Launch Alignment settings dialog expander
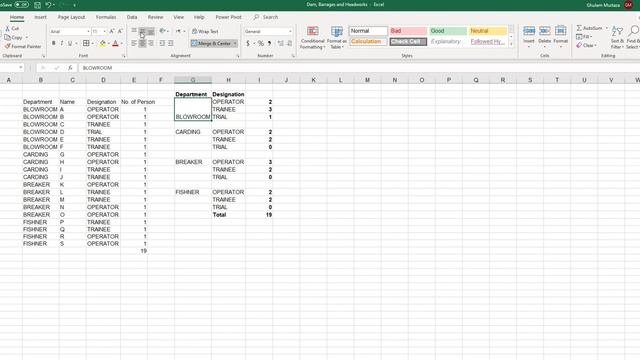 click(238, 56)
